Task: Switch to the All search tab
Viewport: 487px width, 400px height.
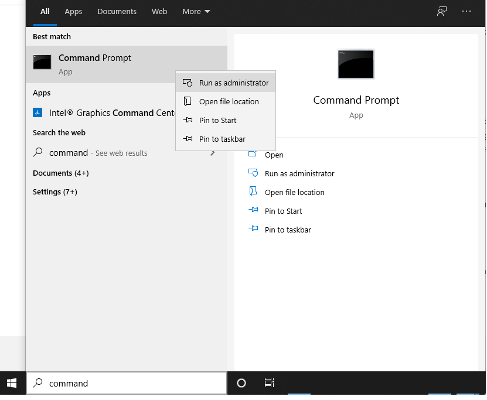Action: pyautogui.click(x=45, y=12)
